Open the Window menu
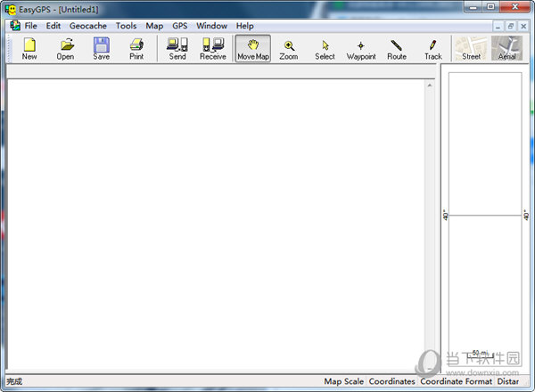Image resolution: width=535 pixels, height=392 pixels. pos(212,26)
